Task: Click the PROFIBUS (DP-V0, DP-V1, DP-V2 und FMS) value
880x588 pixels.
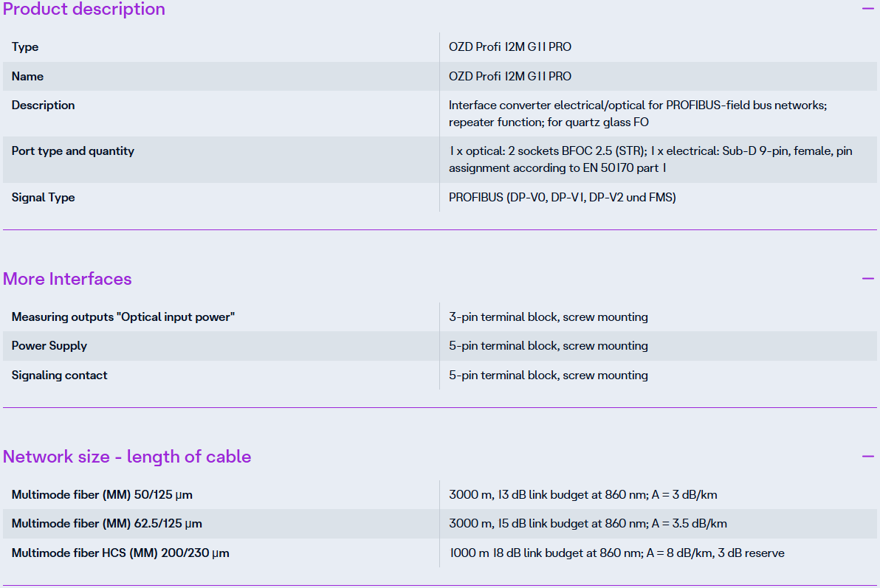Action: tap(563, 198)
